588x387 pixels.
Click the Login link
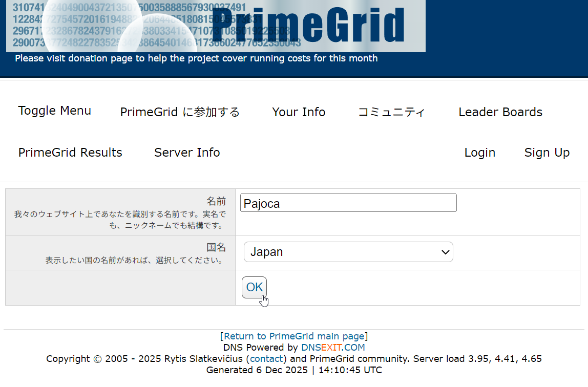click(479, 152)
